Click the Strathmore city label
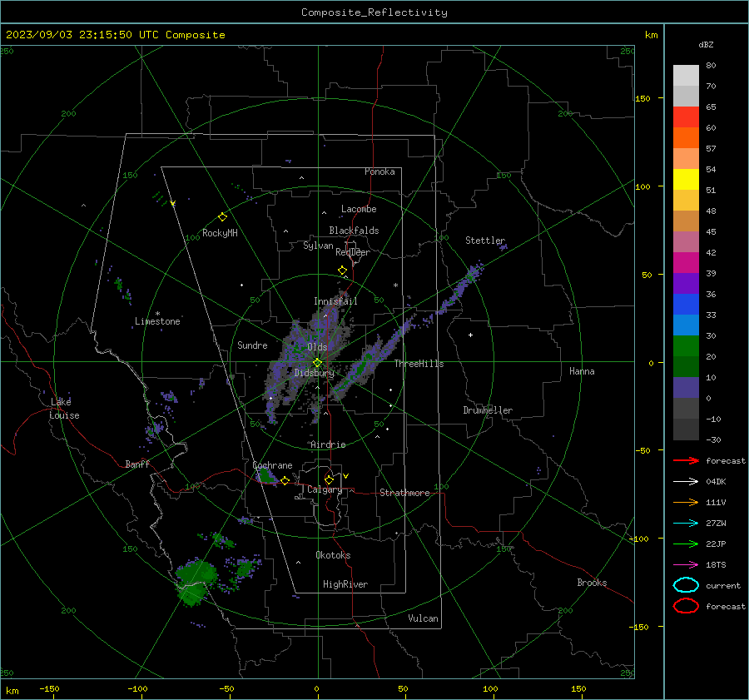 pos(404,493)
